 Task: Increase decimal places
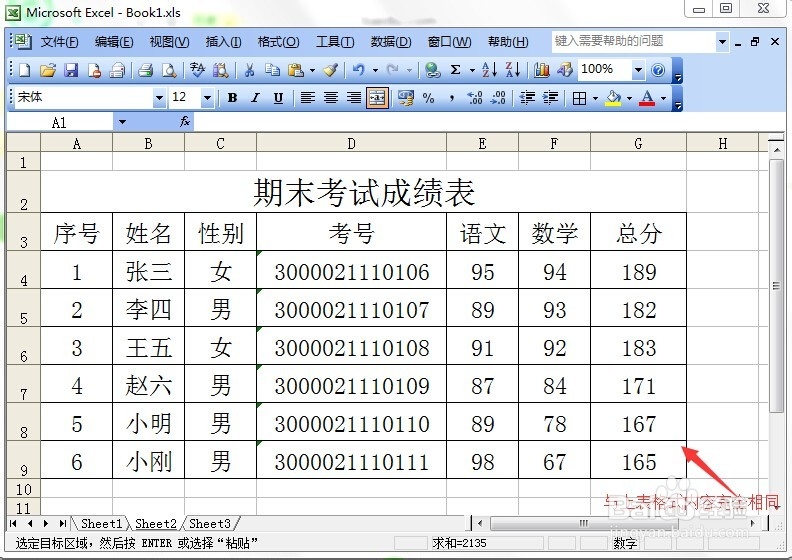click(475, 98)
